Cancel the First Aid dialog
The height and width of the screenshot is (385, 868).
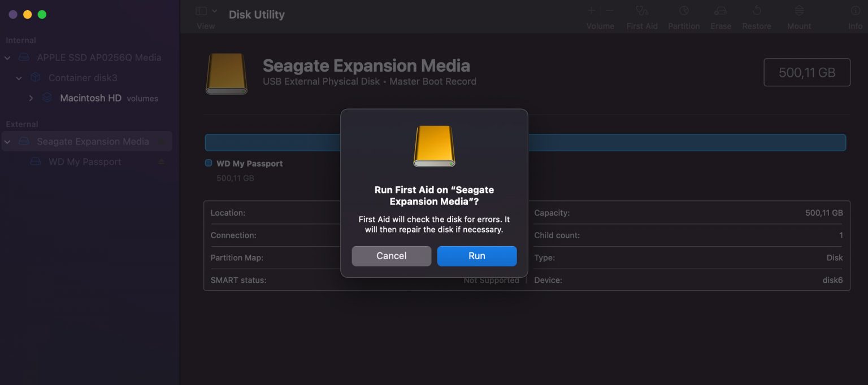coord(391,256)
